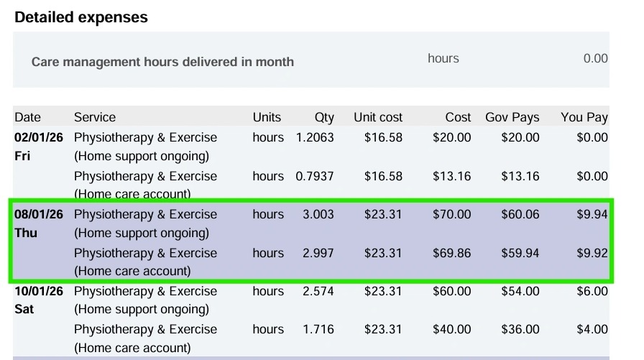Click the $70.00 cost value

(452, 214)
